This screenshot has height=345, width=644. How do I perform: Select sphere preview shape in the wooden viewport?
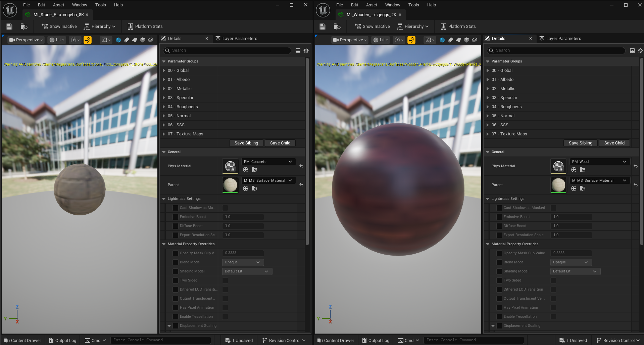[442, 40]
